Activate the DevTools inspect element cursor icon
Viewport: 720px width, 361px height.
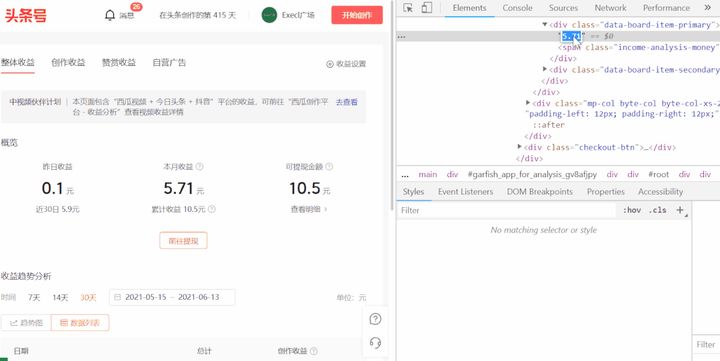click(x=408, y=8)
